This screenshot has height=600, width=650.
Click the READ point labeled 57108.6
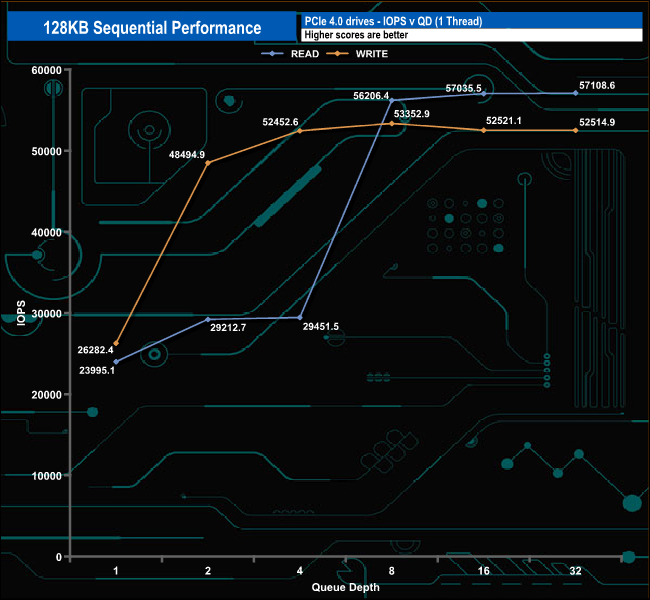pyautogui.click(x=575, y=93)
